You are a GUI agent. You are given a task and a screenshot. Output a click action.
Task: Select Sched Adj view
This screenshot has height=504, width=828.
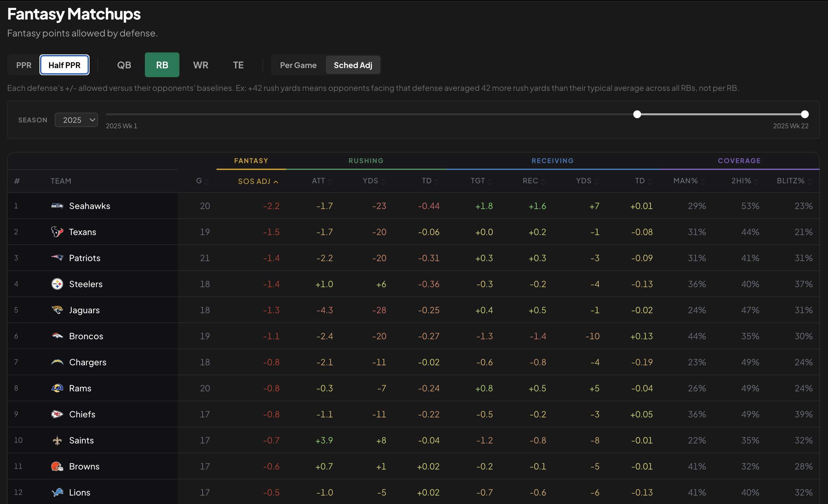(x=353, y=65)
